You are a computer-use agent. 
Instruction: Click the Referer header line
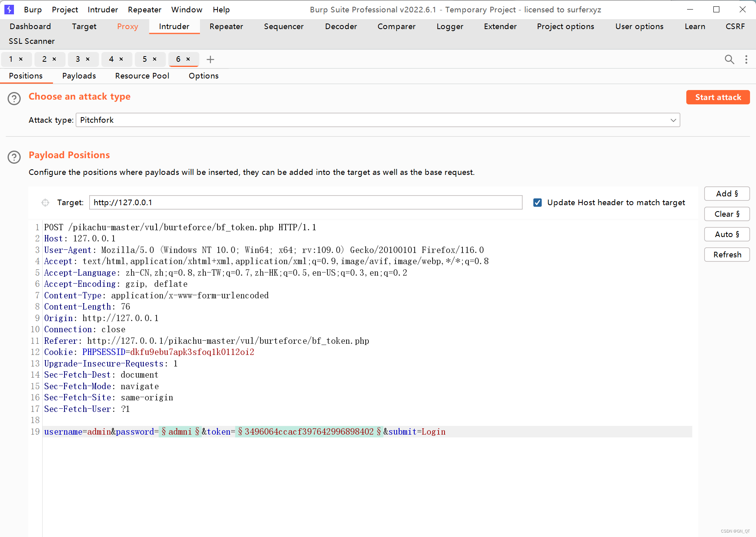click(x=207, y=341)
